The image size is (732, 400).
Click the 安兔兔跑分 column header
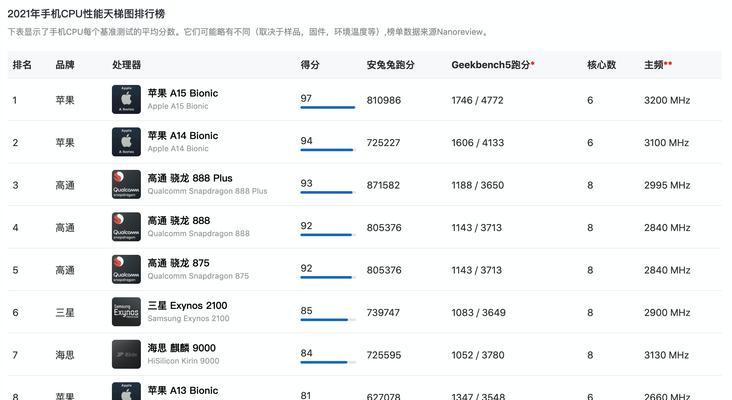tap(391, 65)
